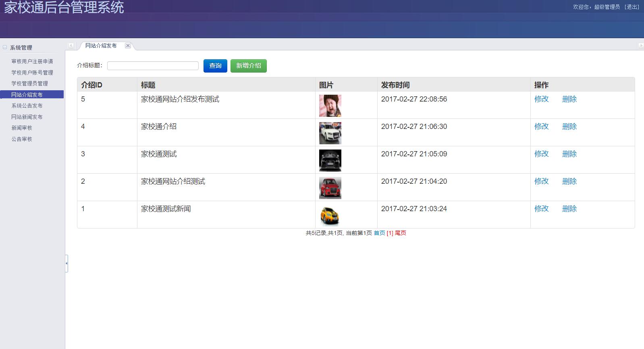
Task: Click 删除 for the 家校通介绍 row
Action: click(569, 127)
